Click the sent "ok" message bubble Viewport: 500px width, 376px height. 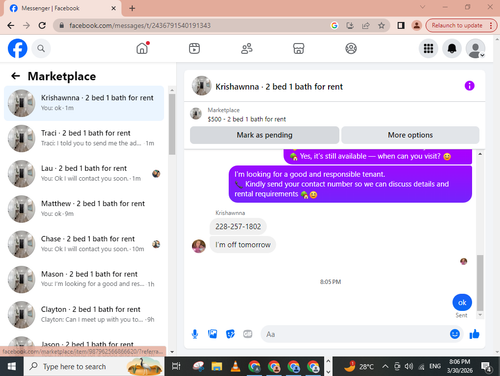click(462, 303)
